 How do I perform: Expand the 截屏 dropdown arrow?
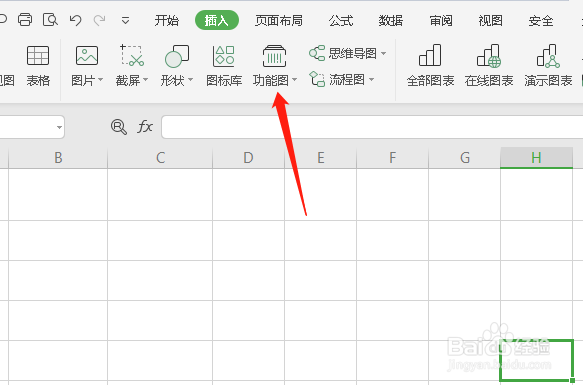coord(145,80)
